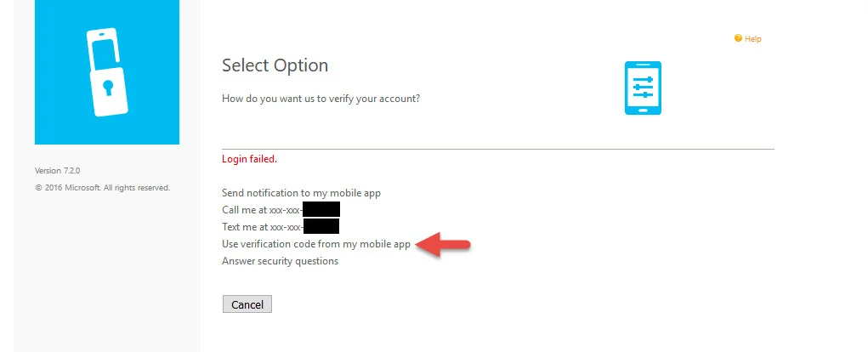Click the orange Help question mark icon
Screen dimensions: 868x352
738,38
